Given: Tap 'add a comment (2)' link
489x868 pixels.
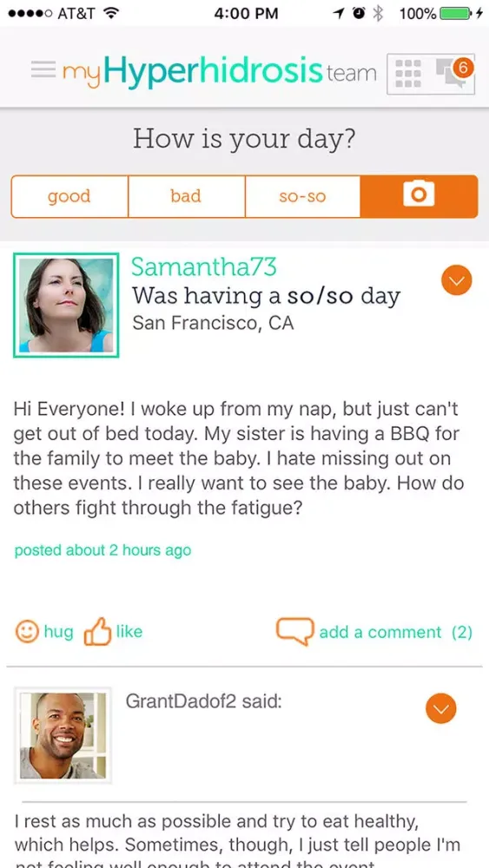Looking at the screenshot, I should click(x=395, y=632).
